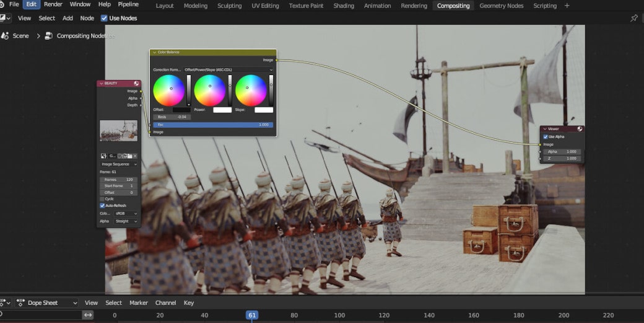Switch to the Texture Paint workspace tab
644x323 pixels.
tap(306, 6)
